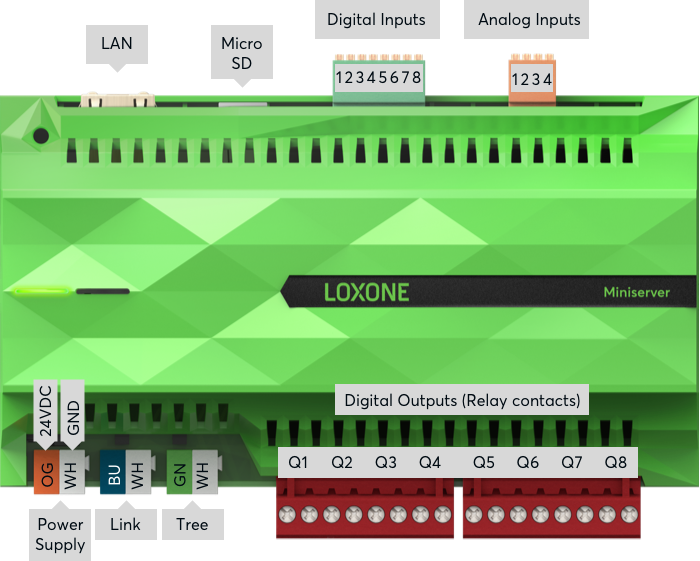Click digit 8 on the Digital Inputs connector

[x=417, y=78]
